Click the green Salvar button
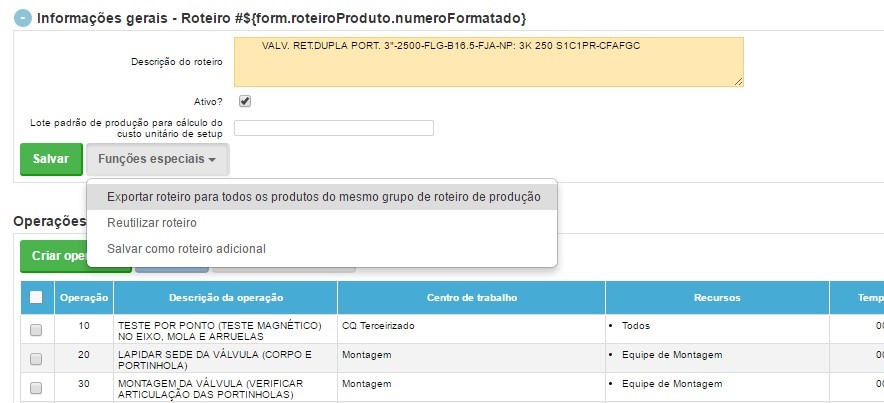 (x=51, y=160)
